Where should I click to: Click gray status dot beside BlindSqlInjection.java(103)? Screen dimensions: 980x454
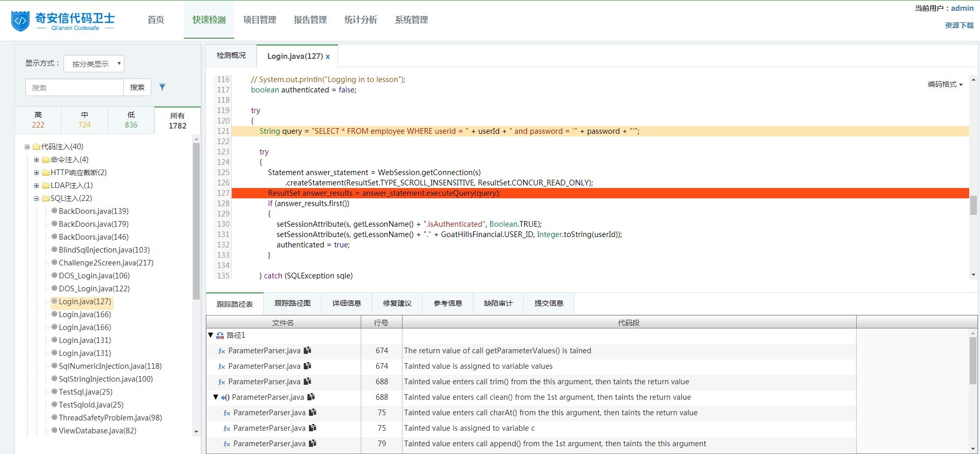click(54, 249)
